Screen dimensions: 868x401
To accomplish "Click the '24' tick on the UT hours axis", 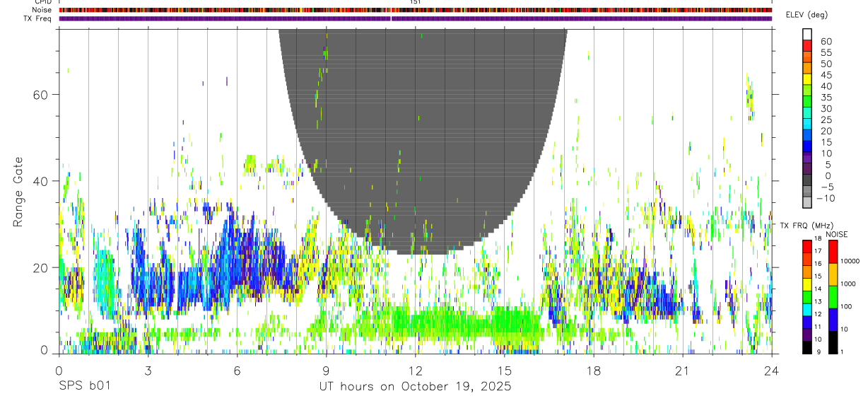I will point(771,371).
